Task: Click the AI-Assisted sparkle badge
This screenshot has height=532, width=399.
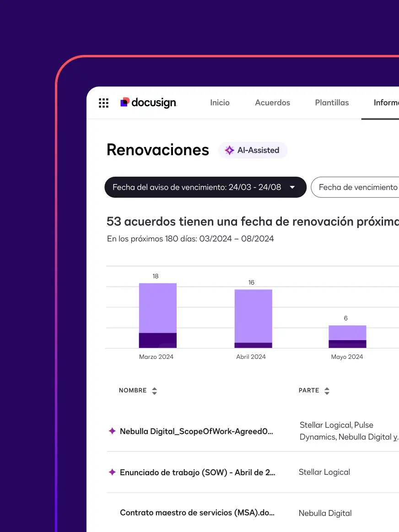Action: pyautogui.click(x=253, y=150)
